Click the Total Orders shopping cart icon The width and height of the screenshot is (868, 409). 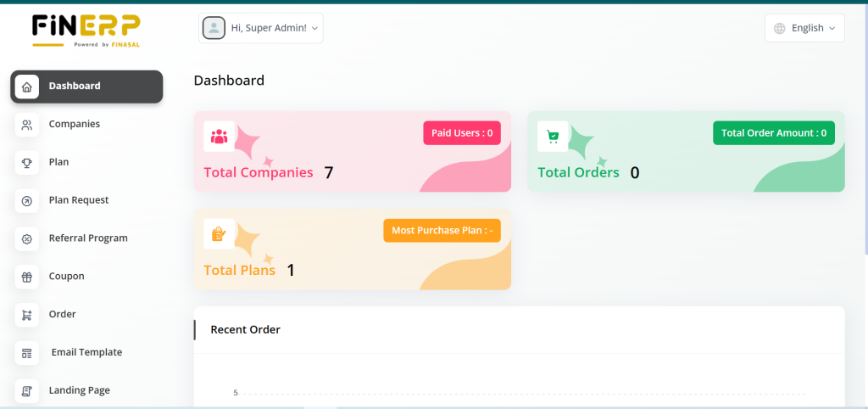coord(553,136)
